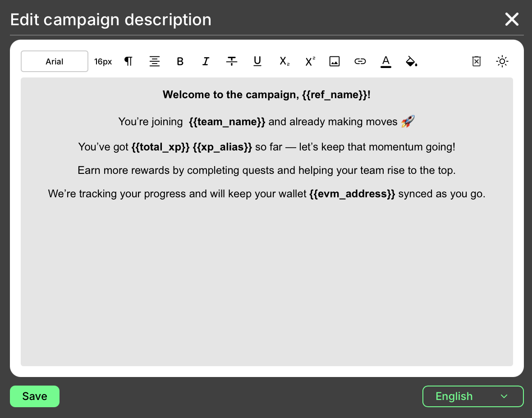The width and height of the screenshot is (532, 418).
Task: Apply italic formatting to text
Action: click(206, 62)
